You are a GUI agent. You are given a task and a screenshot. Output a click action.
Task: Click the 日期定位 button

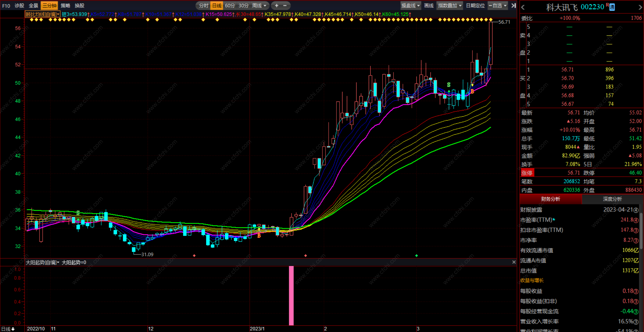[x=475, y=5]
